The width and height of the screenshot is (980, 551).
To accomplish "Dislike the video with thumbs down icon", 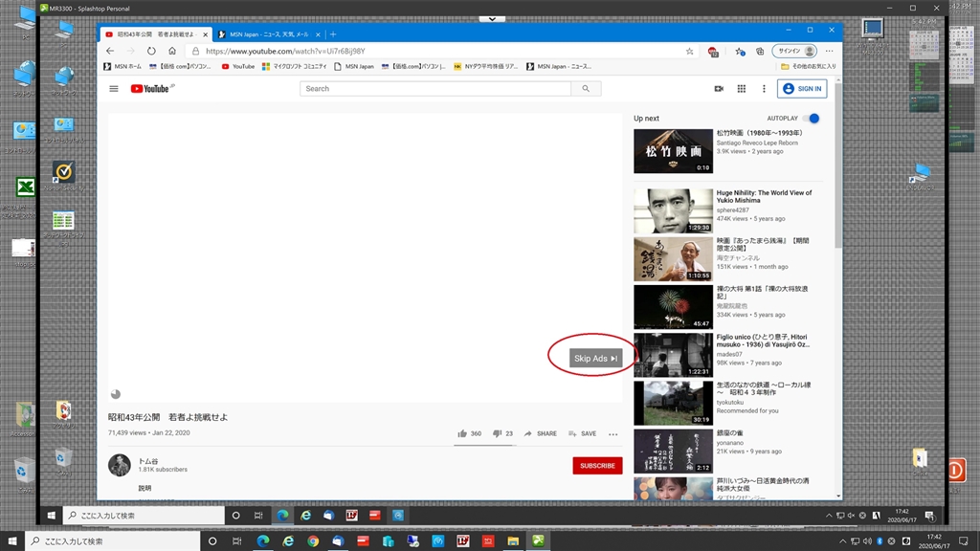I will point(497,433).
